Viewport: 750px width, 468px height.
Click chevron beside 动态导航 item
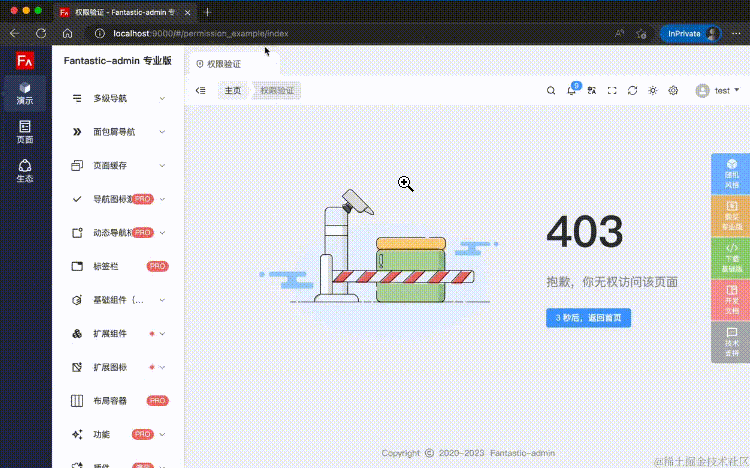[162, 233]
